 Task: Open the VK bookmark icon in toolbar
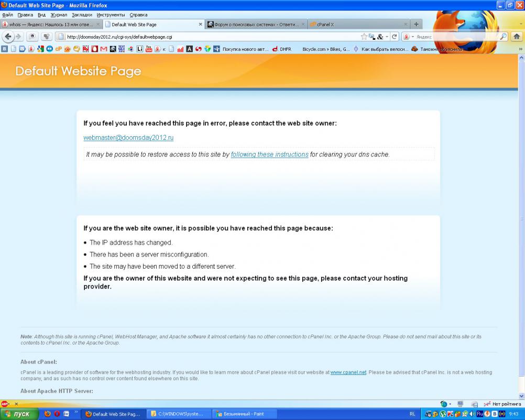pos(5,49)
